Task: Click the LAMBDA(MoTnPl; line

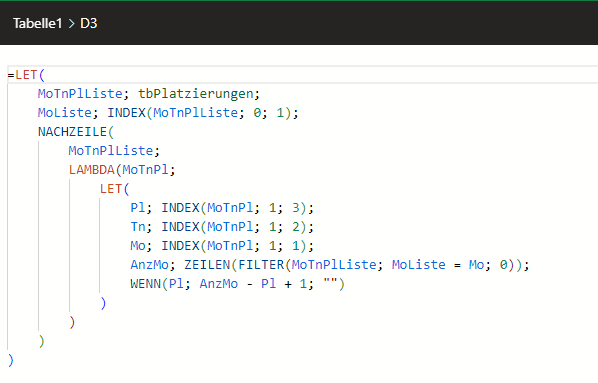Action: pyautogui.click(x=122, y=170)
